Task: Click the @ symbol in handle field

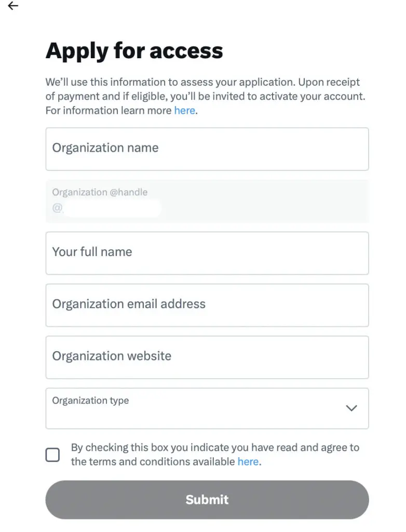Action: tap(57, 208)
